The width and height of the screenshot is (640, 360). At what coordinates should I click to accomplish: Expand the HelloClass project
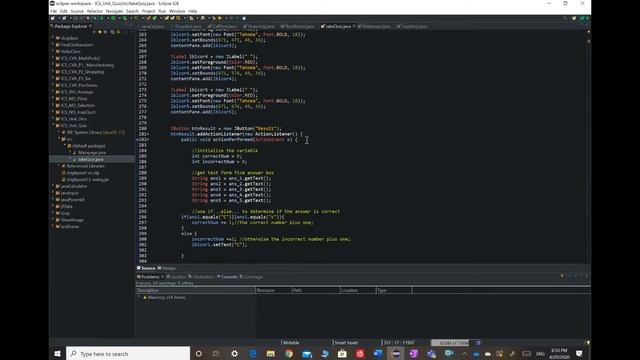click(x=53, y=51)
